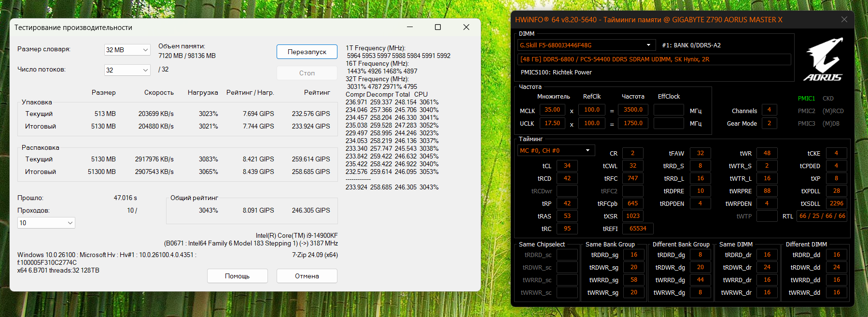868x317 pixels.
Task: Expand the G.Skill F5-6800J3446F48G DIMM dropdown
Action: pyautogui.click(x=587, y=45)
